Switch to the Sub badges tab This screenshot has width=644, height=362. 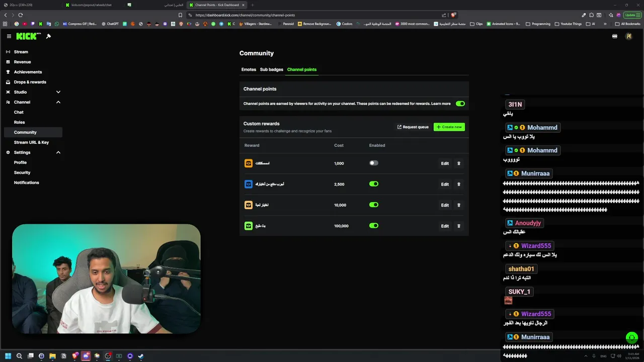click(272, 69)
